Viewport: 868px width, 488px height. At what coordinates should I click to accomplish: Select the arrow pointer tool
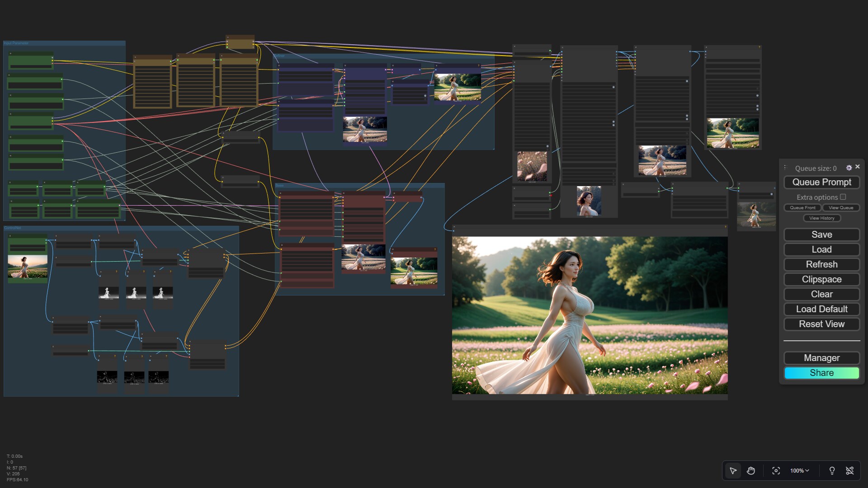733,471
